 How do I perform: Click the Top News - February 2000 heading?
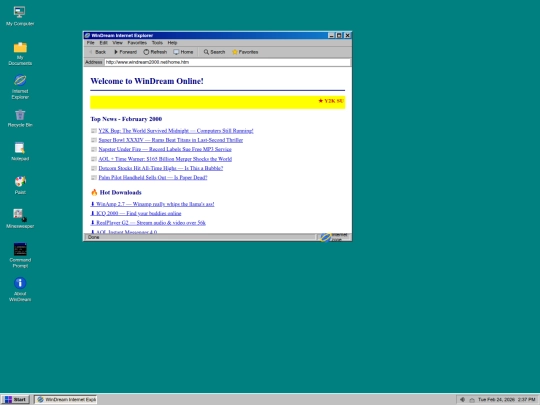126,119
